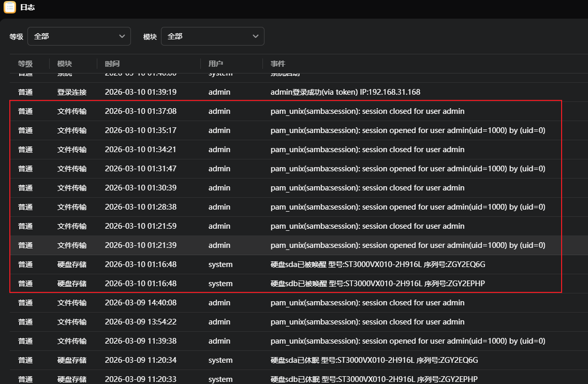
Task: Select the session opened entry at 01:35:17
Action: (x=407, y=130)
